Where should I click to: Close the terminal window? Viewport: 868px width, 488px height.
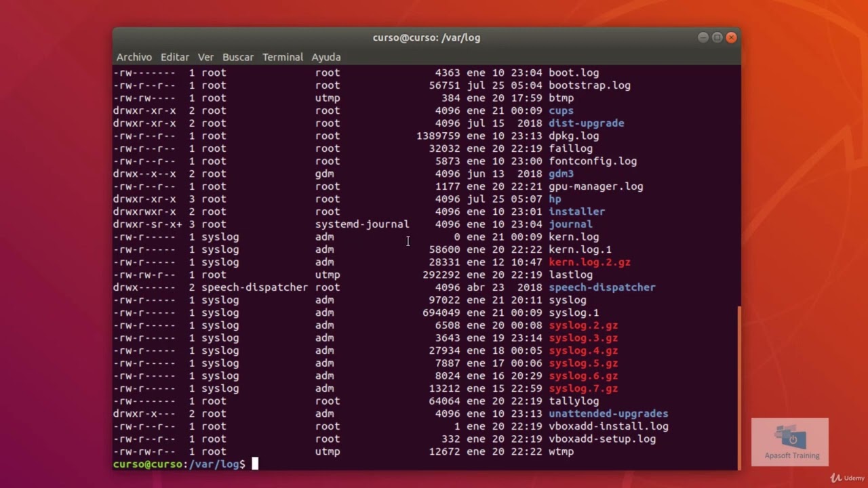click(731, 37)
